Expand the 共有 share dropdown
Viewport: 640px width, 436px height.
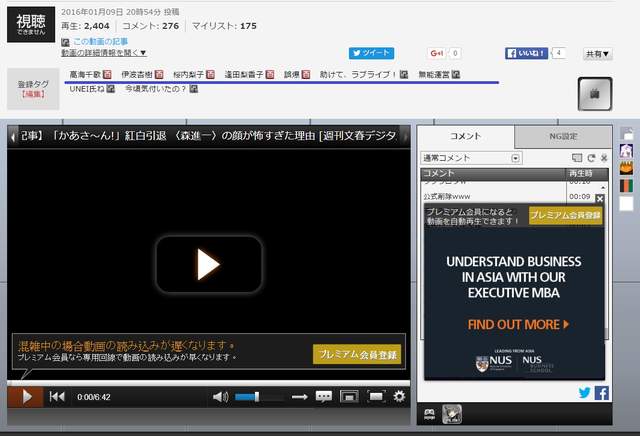(x=597, y=54)
